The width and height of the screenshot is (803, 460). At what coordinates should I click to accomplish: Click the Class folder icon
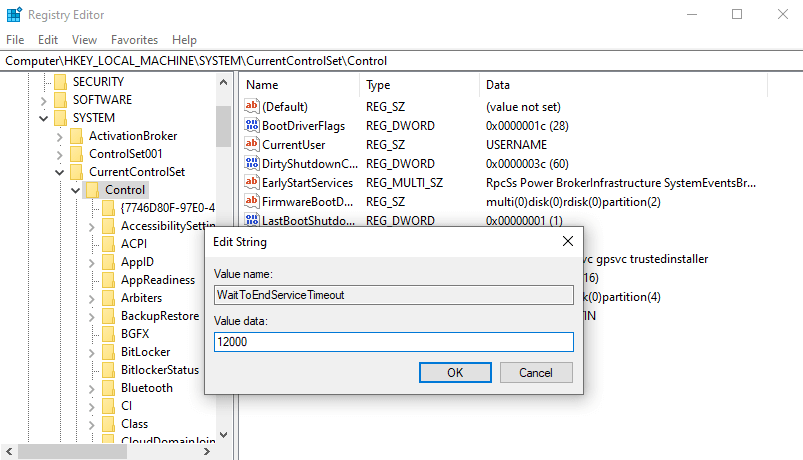tap(108, 424)
